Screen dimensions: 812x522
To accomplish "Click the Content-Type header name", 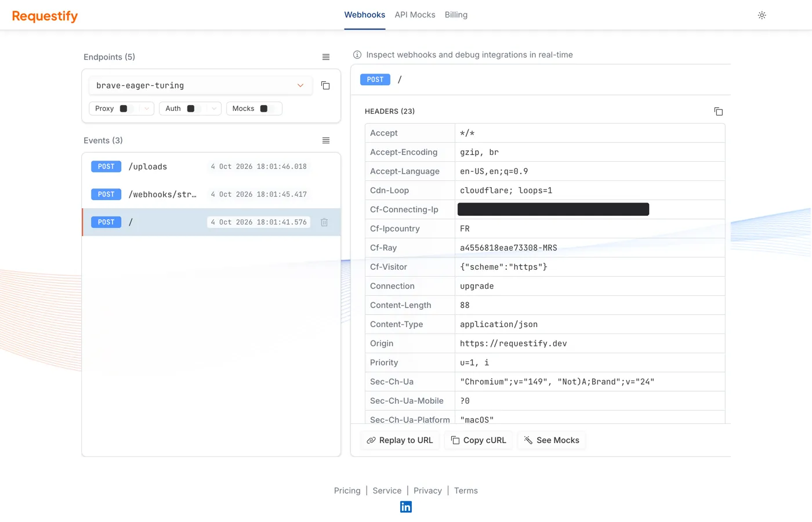I will click(397, 324).
